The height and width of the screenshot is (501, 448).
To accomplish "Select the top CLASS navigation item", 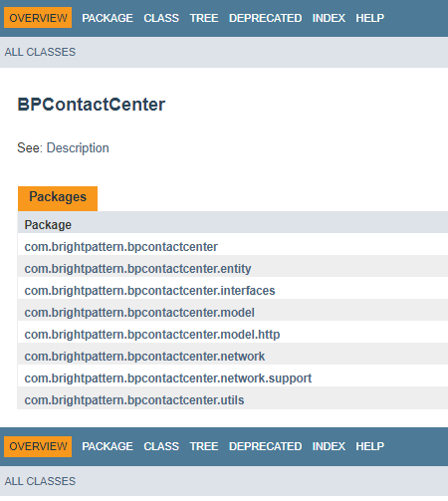I will [x=161, y=18].
